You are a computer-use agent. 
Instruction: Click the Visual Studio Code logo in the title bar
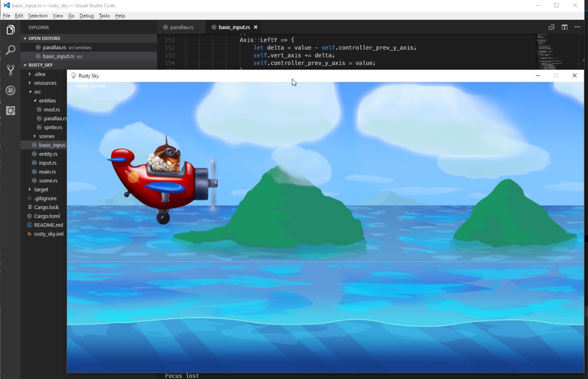(x=6, y=6)
